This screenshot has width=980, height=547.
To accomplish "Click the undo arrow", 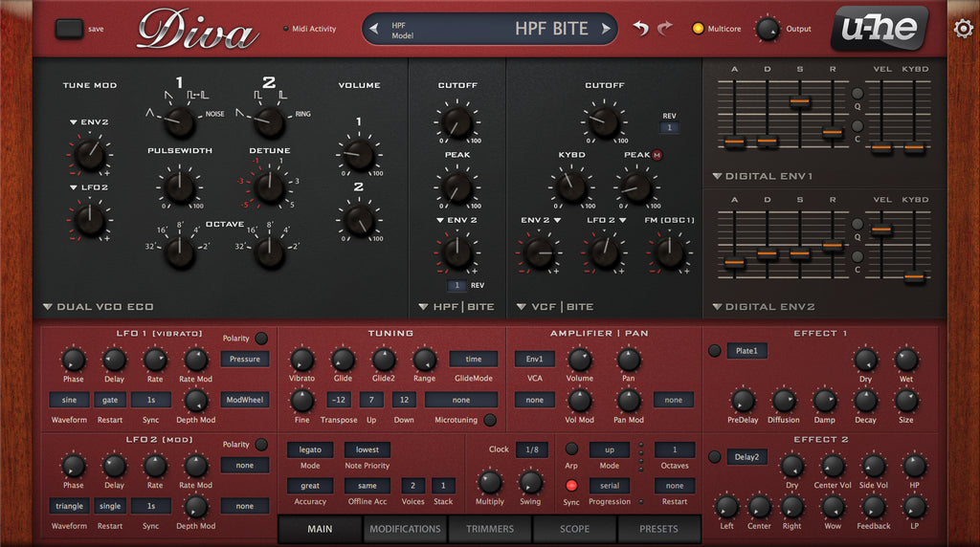I will pos(640,28).
